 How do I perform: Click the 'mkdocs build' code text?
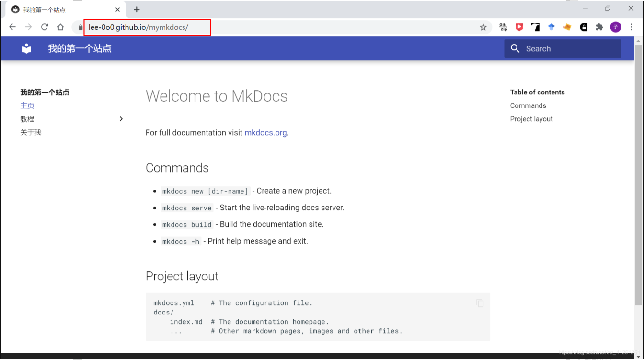pos(187,224)
